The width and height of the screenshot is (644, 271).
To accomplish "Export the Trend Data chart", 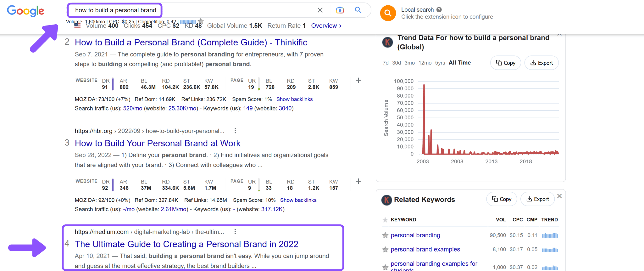I will 541,63.
